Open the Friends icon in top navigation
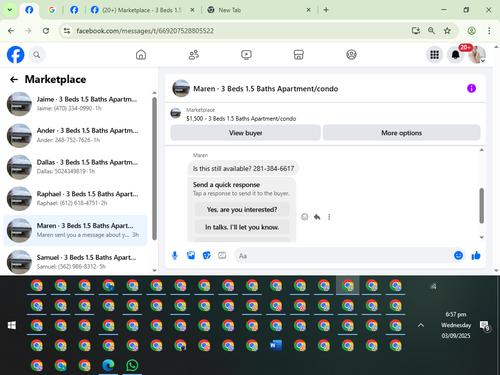Image resolution: width=500 pixels, height=375 pixels. pyautogui.click(x=194, y=55)
